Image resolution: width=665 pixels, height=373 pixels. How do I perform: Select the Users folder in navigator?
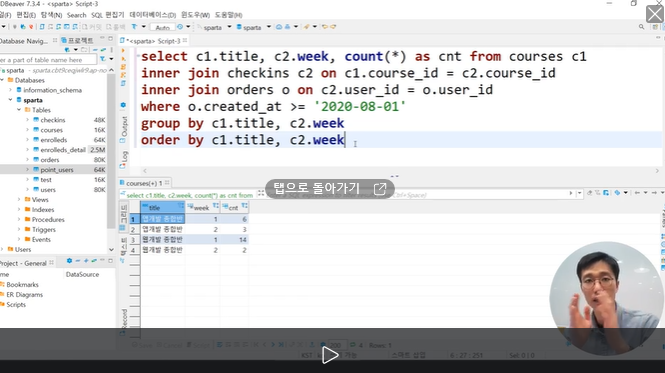point(23,250)
